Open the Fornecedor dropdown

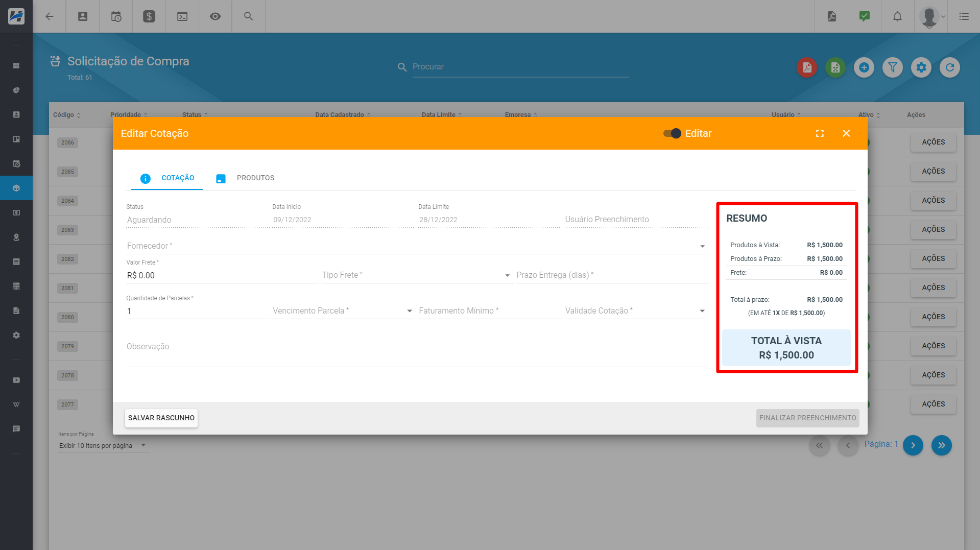click(416, 246)
